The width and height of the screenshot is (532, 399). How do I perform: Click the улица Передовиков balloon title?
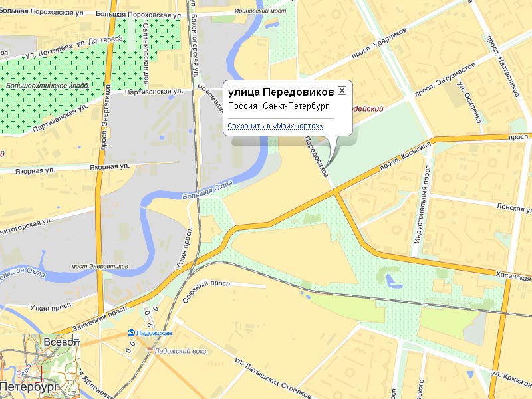(281, 92)
